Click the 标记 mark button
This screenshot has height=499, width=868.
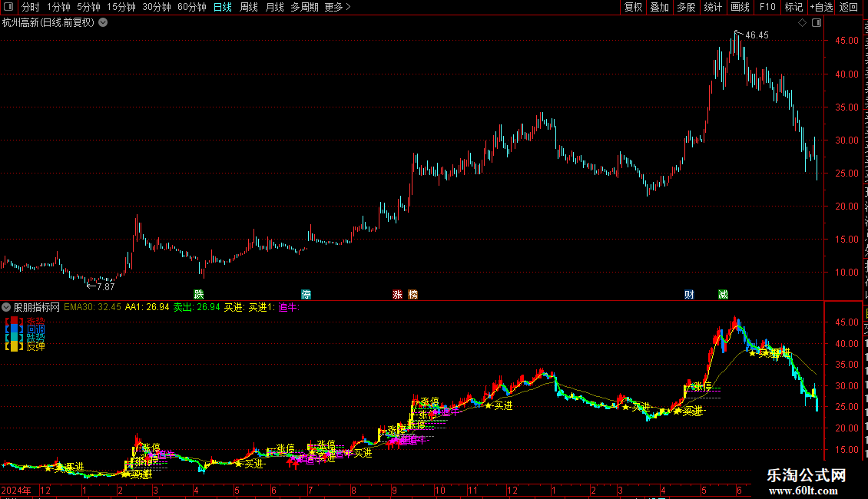click(x=793, y=7)
